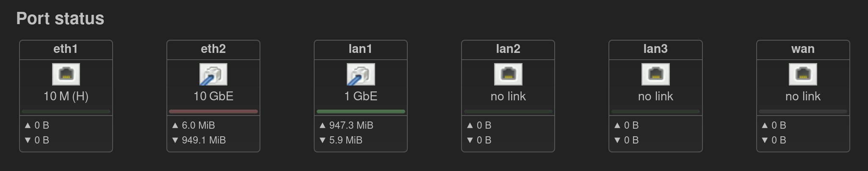Click the eth1 port jack icon
The image size is (868, 171).
pos(66,74)
